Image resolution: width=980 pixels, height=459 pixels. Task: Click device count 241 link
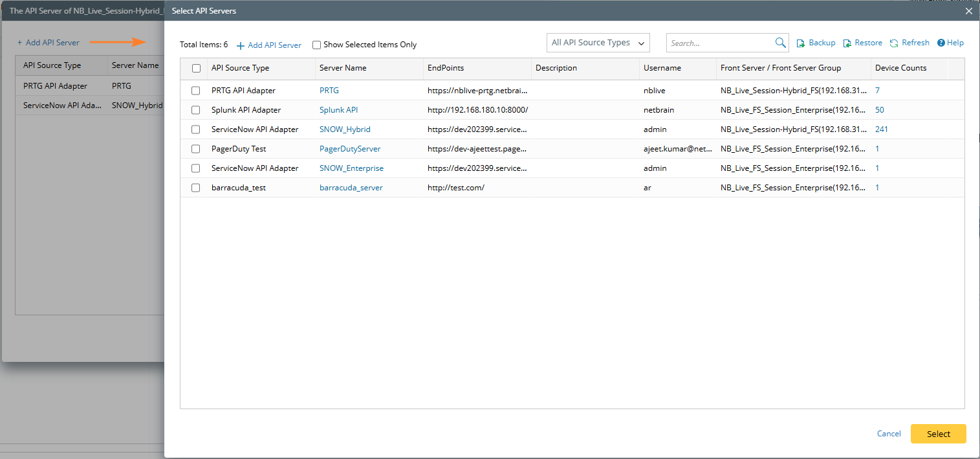click(881, 129)
